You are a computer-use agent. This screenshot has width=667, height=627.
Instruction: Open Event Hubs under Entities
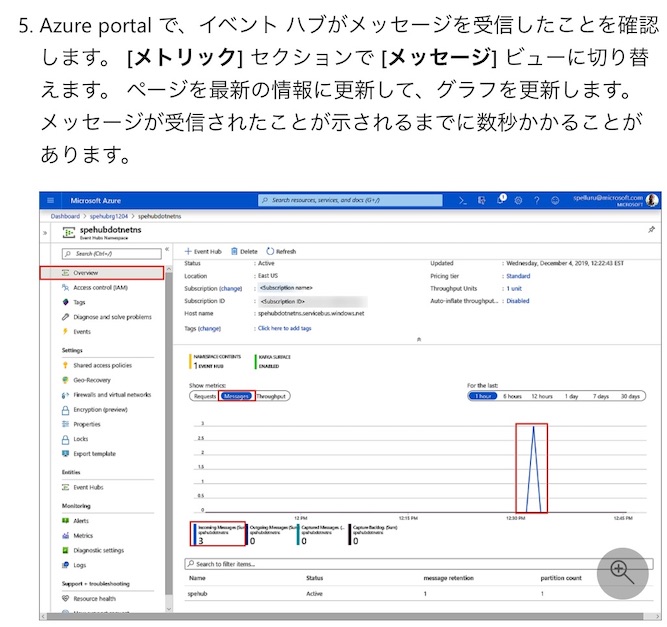88,487
